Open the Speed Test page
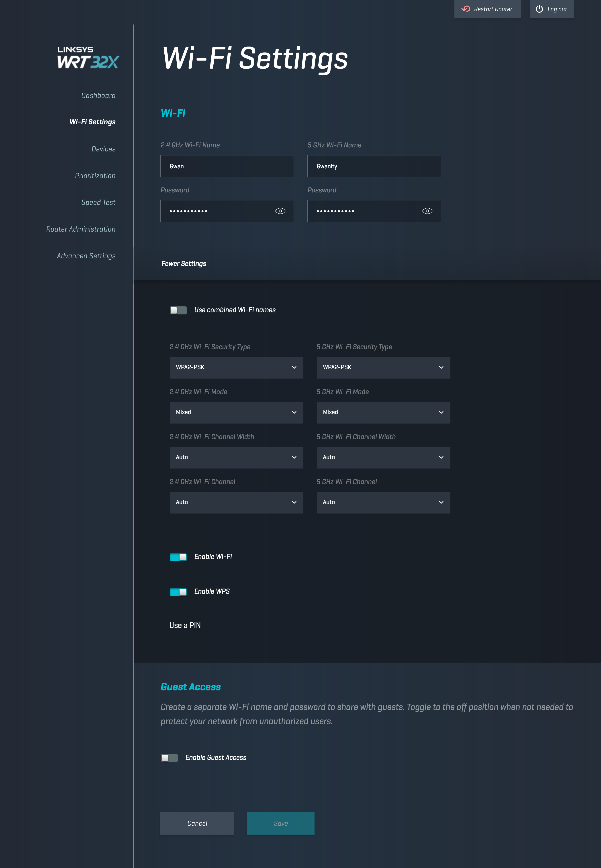Image resolution: width=601 pixels, height=868 pixels. pyautogui.click(x=98, y=202)
